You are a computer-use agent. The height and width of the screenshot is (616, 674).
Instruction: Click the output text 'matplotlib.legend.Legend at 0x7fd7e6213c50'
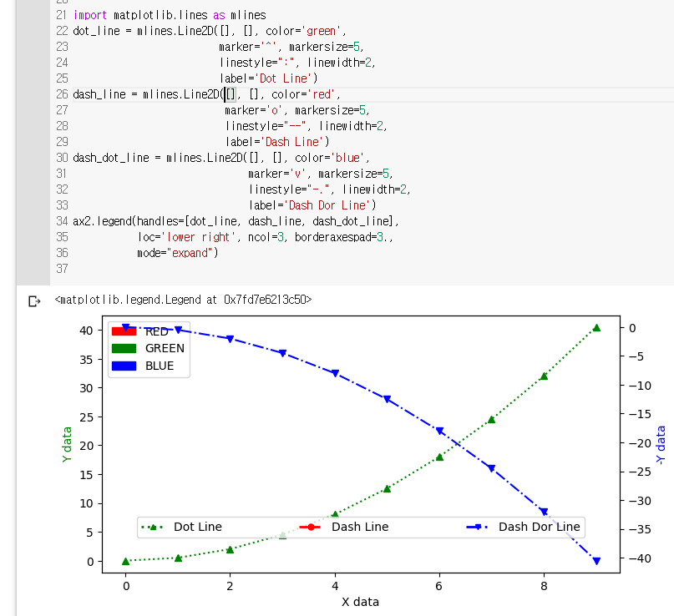click(x=183, y=300)
